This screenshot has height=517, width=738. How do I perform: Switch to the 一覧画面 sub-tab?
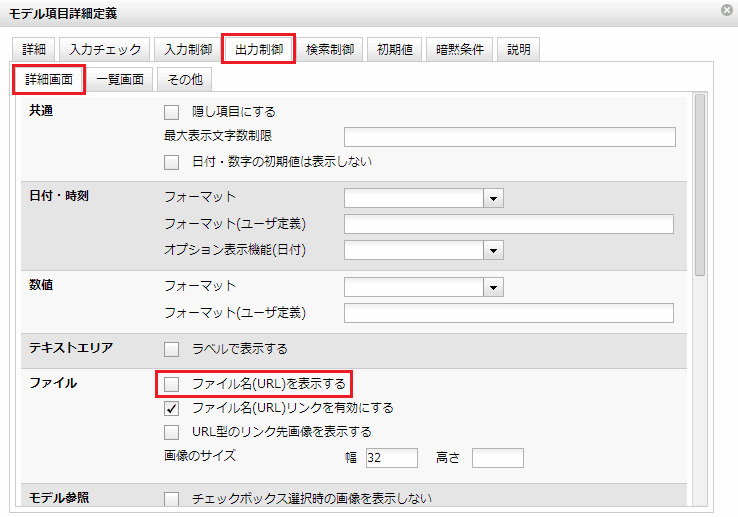(120, 79)
